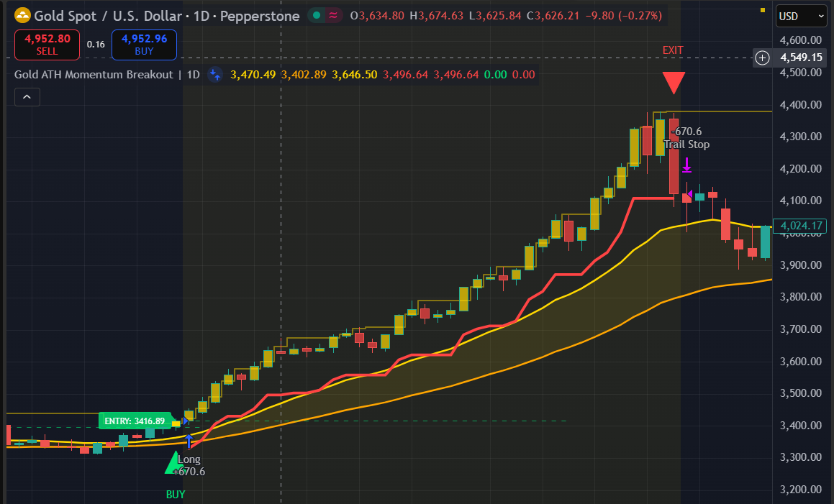Collapse the indicator legend with chevron button
The width and height of the screenshot is (834, 504).
pos(27,97)
